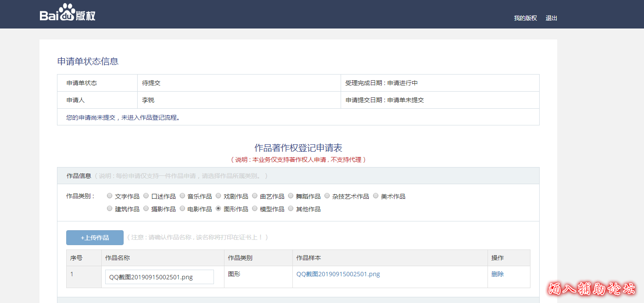Open 我的版权 in the top navigation
Image resolution: width=644 pixels, height=303 pixels.
[525, 18]
